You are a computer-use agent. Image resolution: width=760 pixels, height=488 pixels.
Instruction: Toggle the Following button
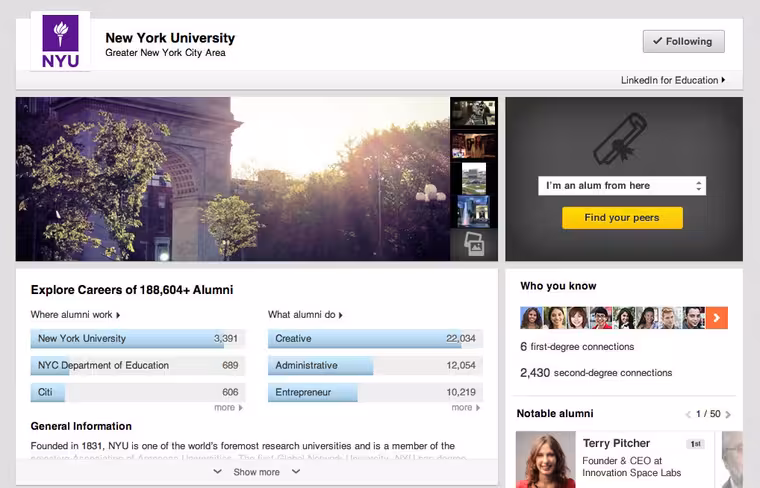683,41
